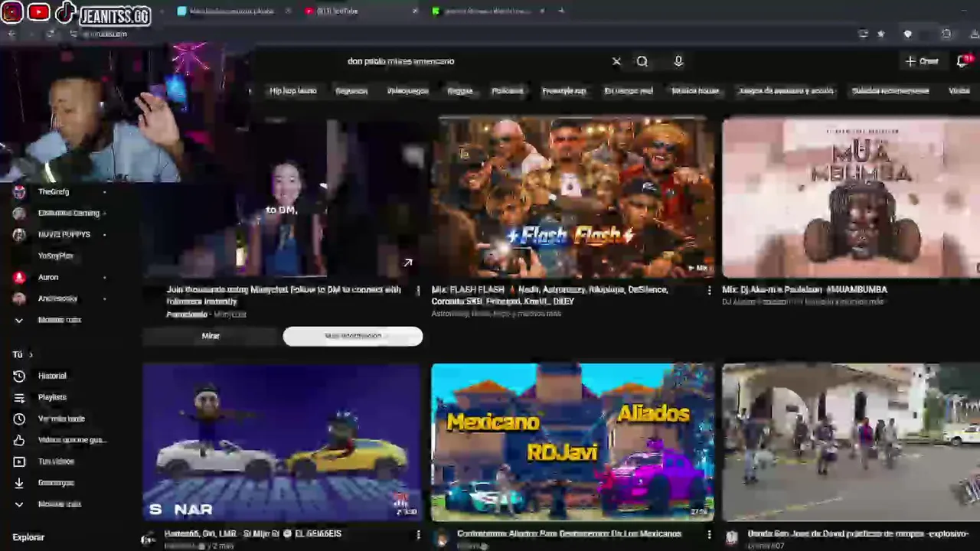Viewport: 980px width, 551px height.
Task: Expand Mostrar más under subscriptions
Action: (60, 320)
